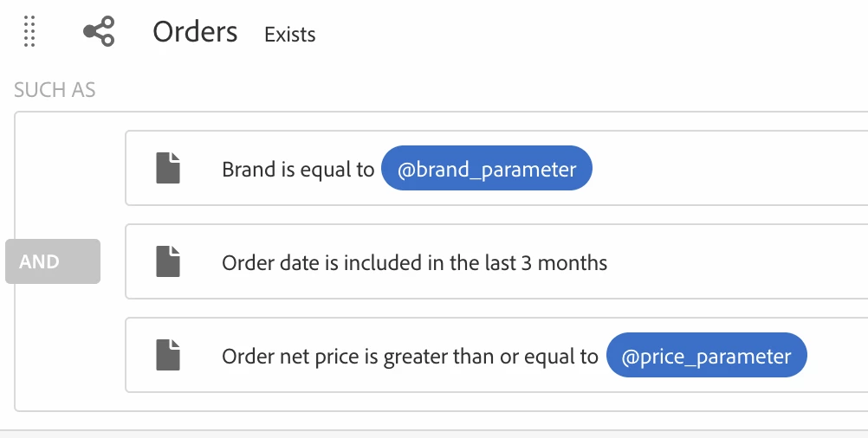Screen dimensions: 868x438
Task: Click the @brand_parameter pill
Action: [x=486, y=169]
